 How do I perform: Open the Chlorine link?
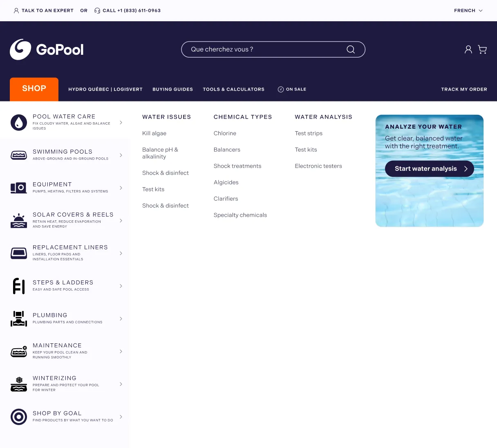pyautogui.click(x=225, y=133)
